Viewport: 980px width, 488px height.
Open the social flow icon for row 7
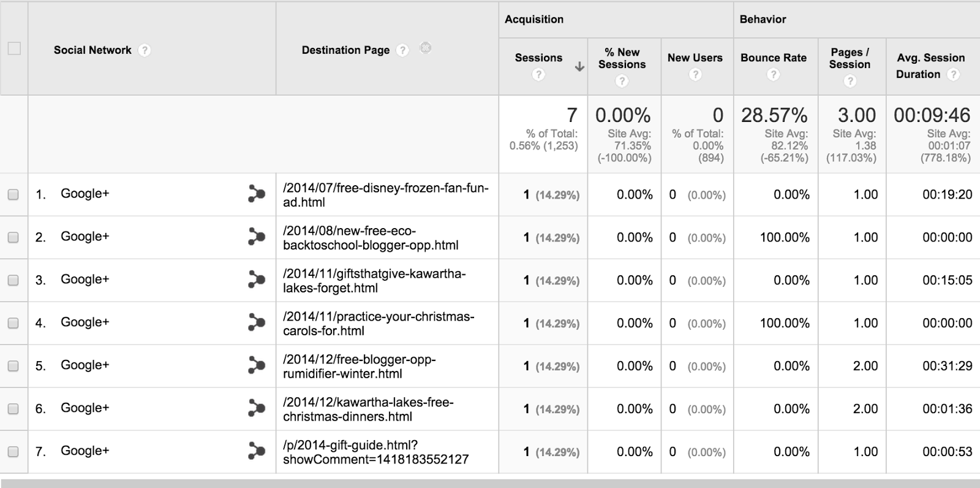click(x=256, y=452)
